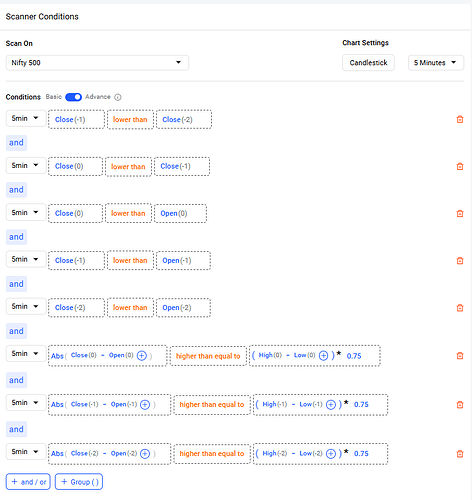472x500 pixels.
Task: Click plus icon after Low(0) in parentheses
Action: tap(323, 356)
